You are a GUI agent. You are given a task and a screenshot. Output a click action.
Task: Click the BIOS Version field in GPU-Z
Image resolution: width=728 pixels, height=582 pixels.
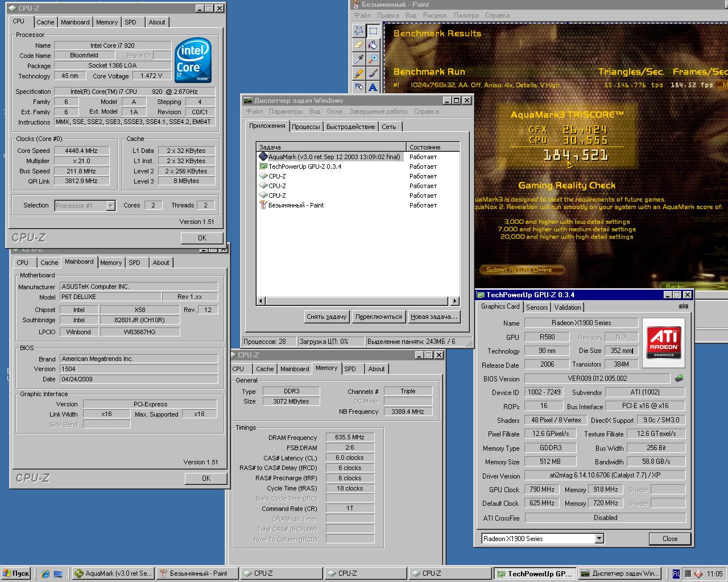click(x=597, y=379)
